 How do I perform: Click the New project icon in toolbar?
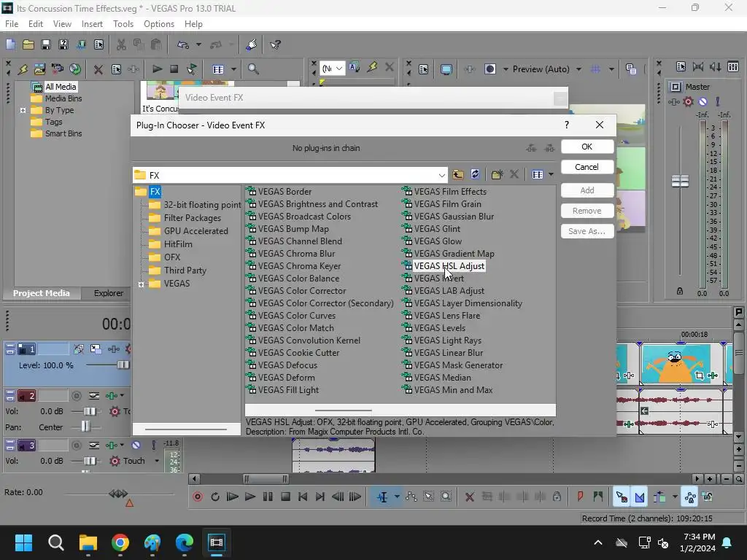click(10, 44)
